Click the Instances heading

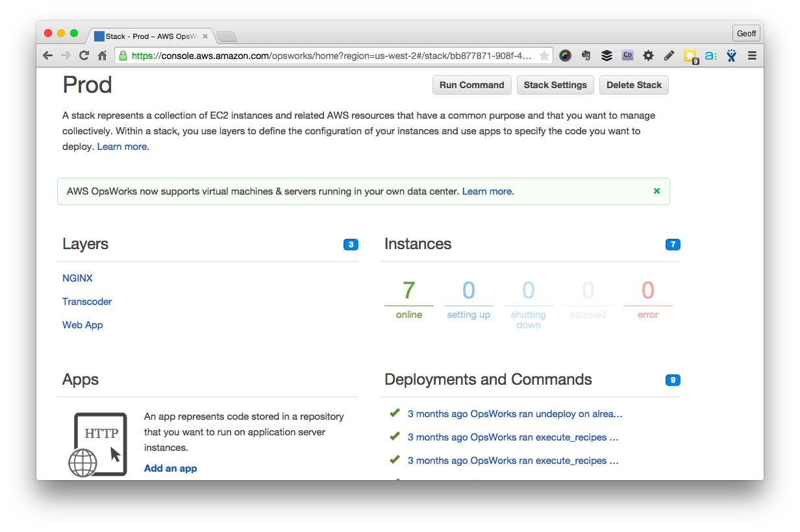[x=418, y=244]
